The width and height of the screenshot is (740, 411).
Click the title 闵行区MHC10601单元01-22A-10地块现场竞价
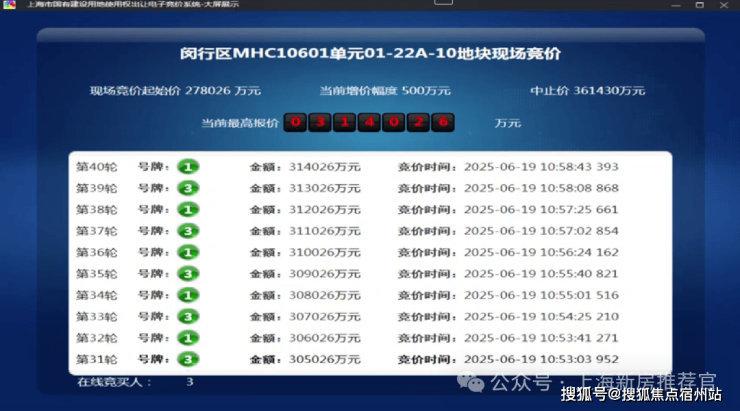[x=370, y=53]
